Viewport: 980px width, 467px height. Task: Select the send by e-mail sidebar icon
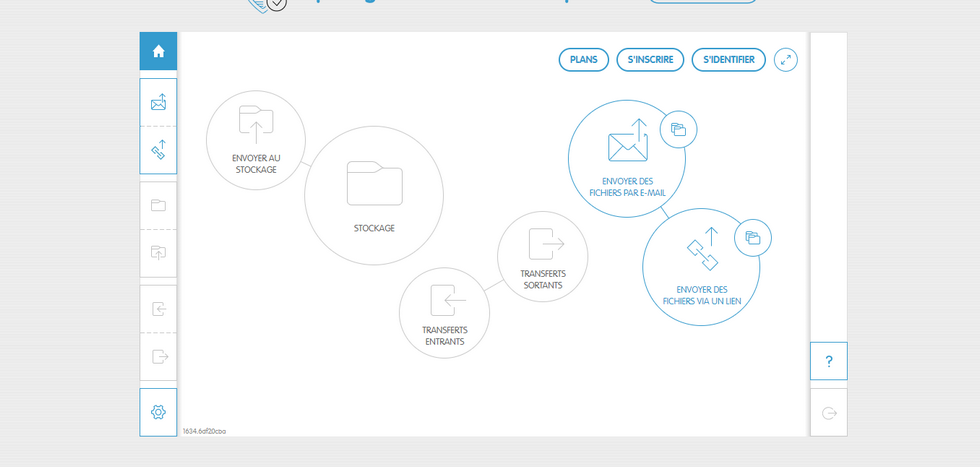(158, 102)
